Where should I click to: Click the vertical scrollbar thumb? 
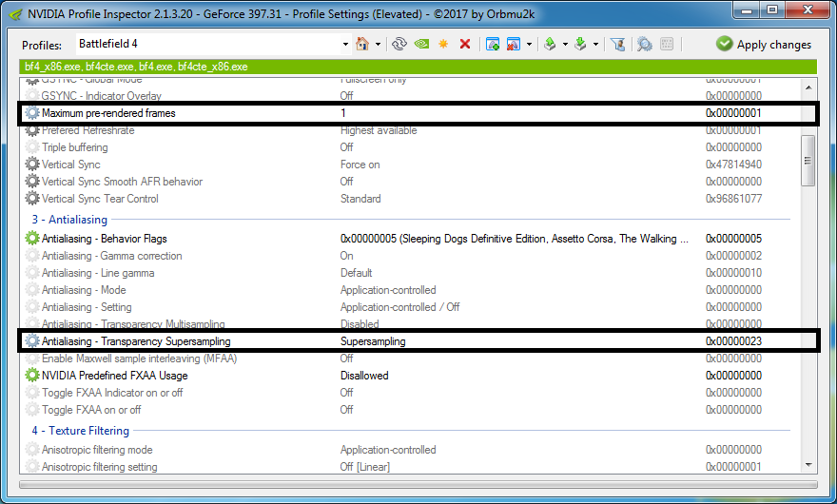point(808,160)
